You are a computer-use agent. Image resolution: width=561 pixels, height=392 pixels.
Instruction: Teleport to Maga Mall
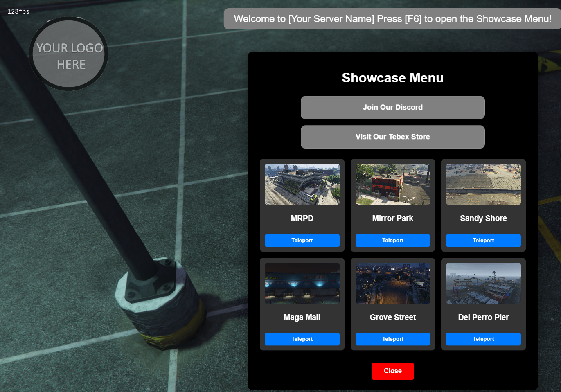pos(302,339)
